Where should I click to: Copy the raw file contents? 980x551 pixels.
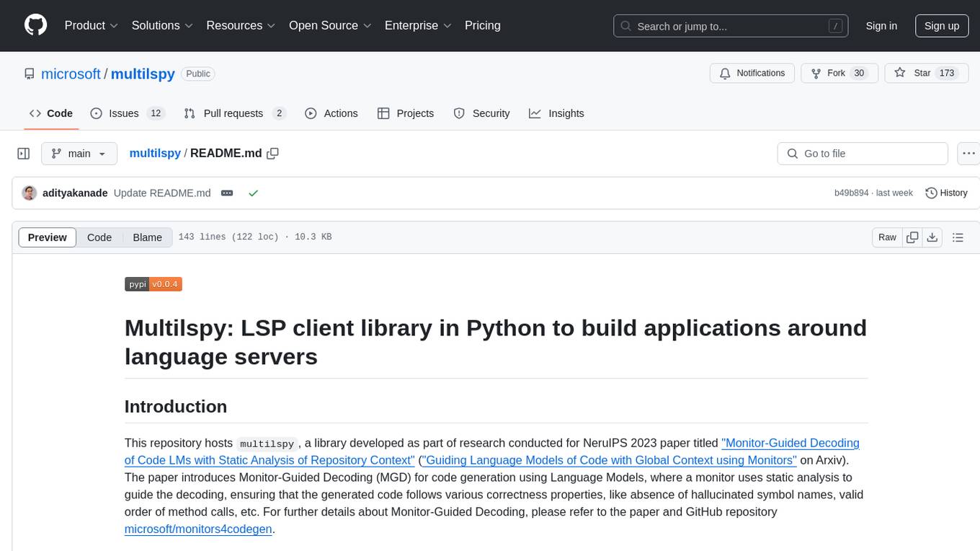click(x=912, y=237)
